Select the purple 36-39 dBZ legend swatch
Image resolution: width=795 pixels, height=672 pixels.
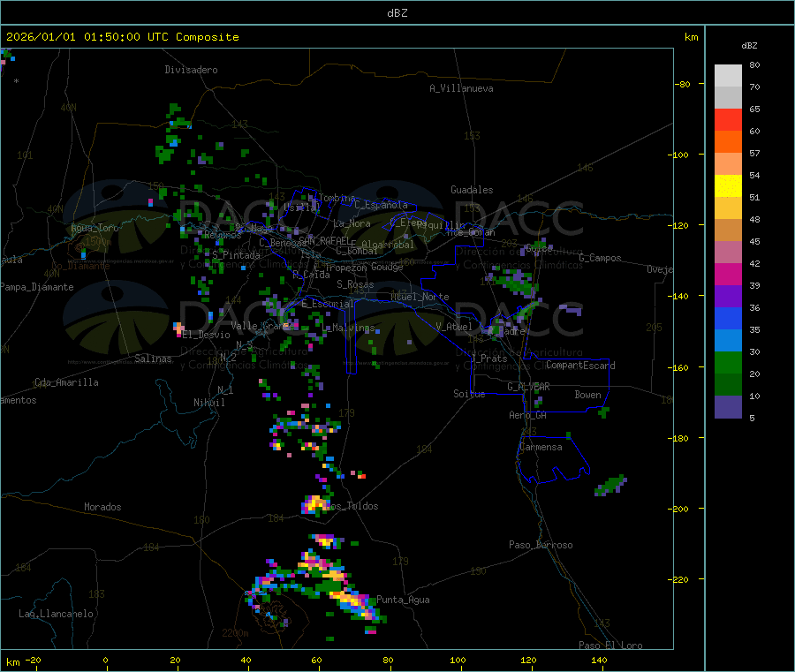pos(728,297)
